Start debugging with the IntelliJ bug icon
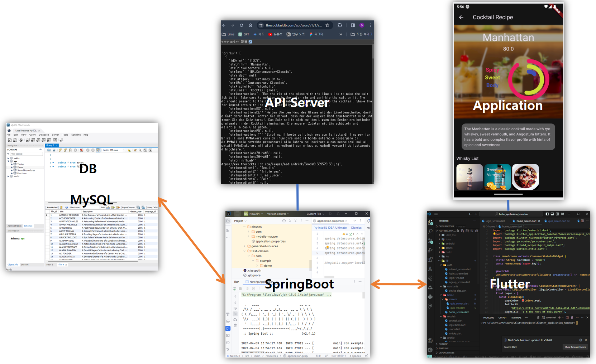The height and width of the screenshot is (364, 596). (x=338, y=214)
